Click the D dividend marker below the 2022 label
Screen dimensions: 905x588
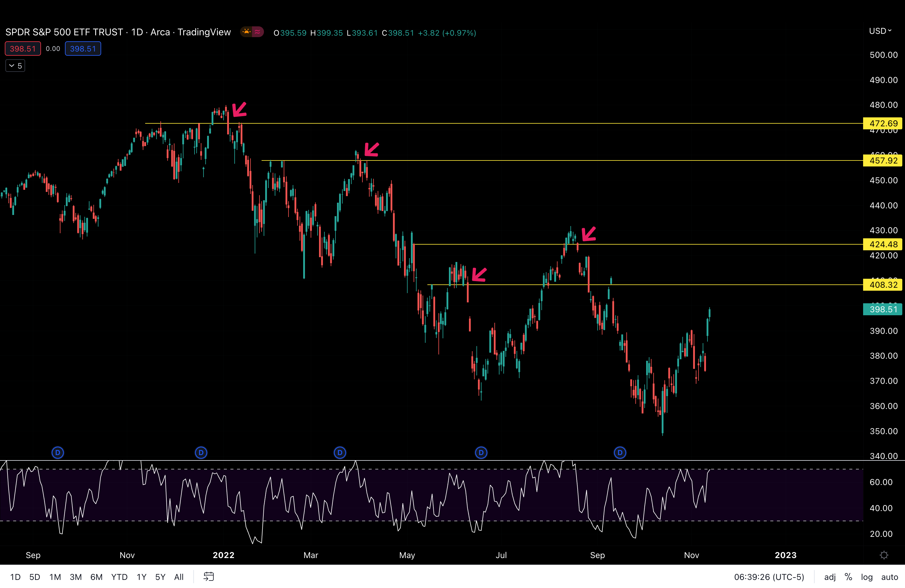tap(201, 453)
